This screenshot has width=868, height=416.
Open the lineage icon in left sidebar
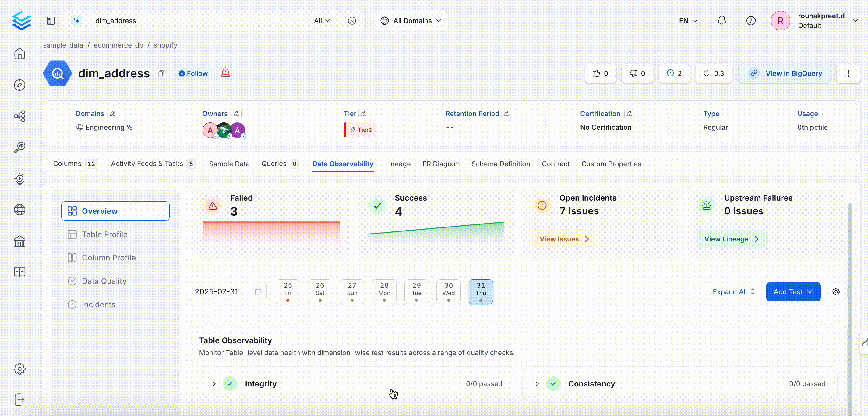pyautogui.click(x=19, y=116)
